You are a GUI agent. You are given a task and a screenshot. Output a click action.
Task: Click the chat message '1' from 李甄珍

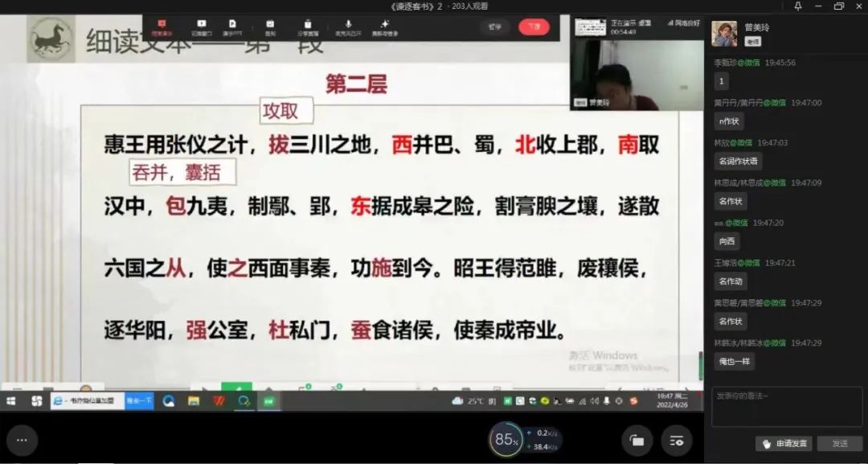pos(721,81)
